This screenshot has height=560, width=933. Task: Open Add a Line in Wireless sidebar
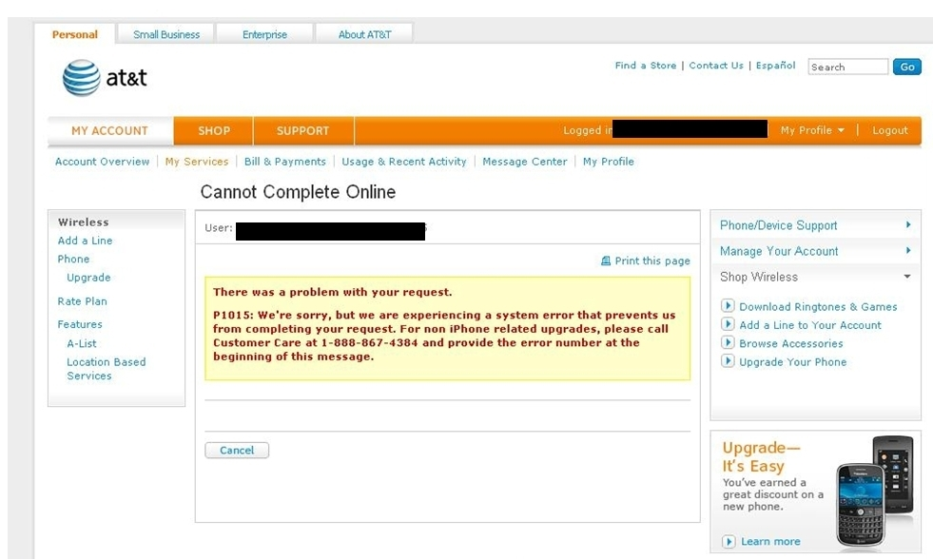tap(85, 241)
